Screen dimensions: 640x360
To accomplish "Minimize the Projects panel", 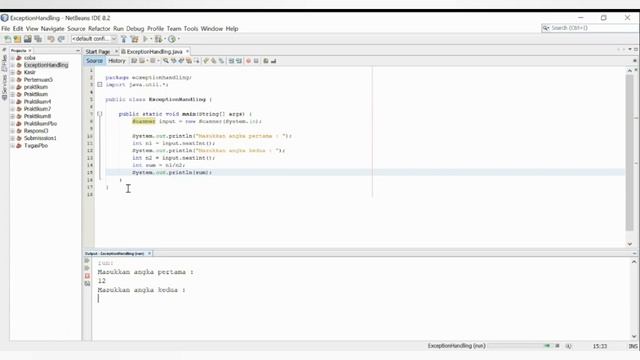I will (78, 51).
